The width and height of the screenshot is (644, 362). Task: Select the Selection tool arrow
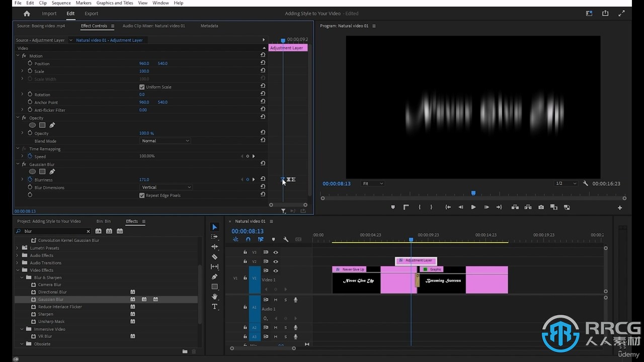(x=215, y=227)
